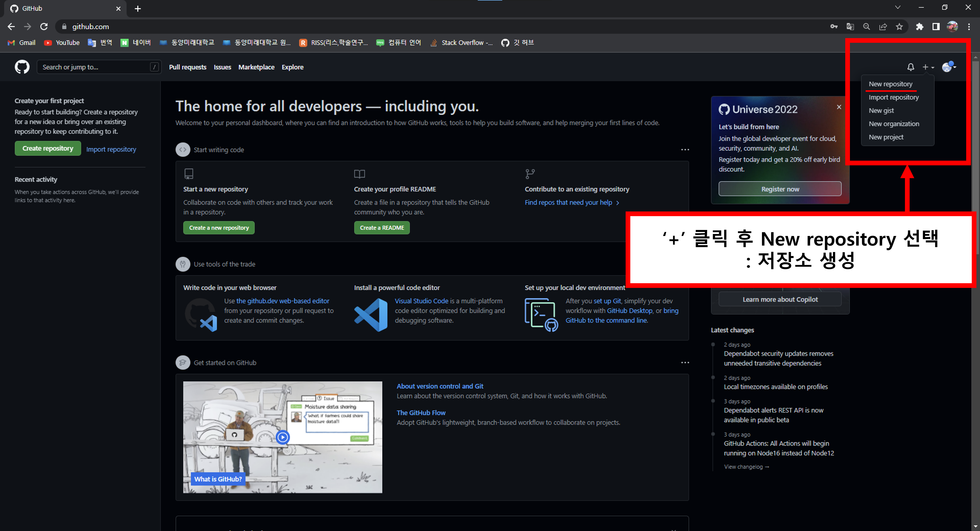The width and height of the screenshot is (980, 531).
Task: Click the share page icon
Action: [x=883, y=26]
